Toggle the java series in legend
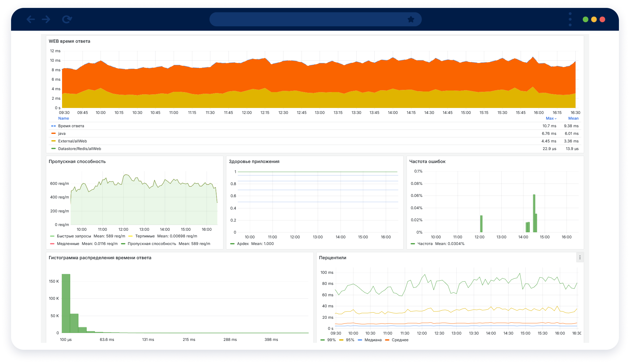The width and height of the screenshot is (630, 364). pyautogui.click(x=62, y=134)
